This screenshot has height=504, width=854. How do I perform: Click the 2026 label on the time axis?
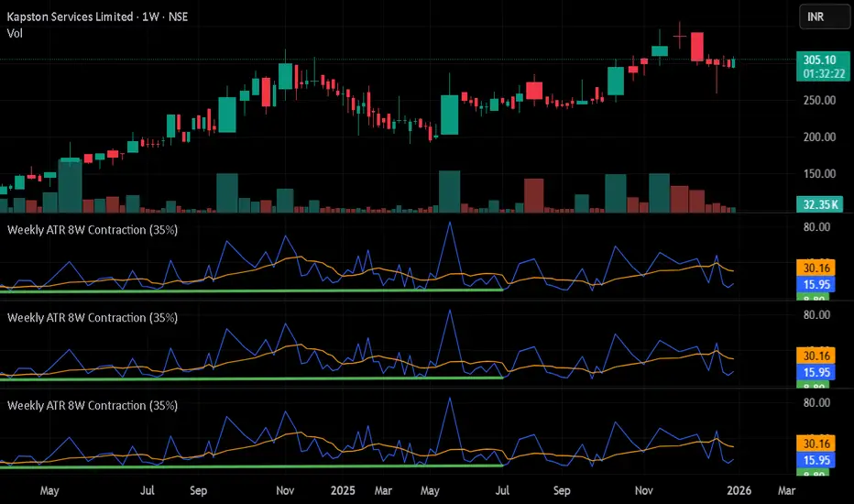[x=739, y=490]
